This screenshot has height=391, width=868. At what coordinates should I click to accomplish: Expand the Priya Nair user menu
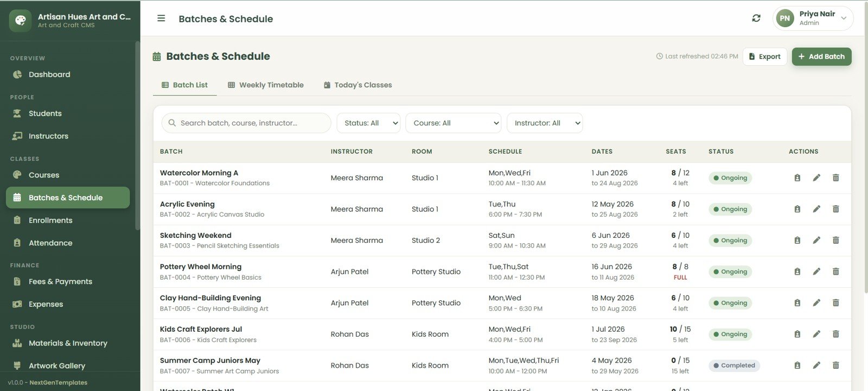813,18
